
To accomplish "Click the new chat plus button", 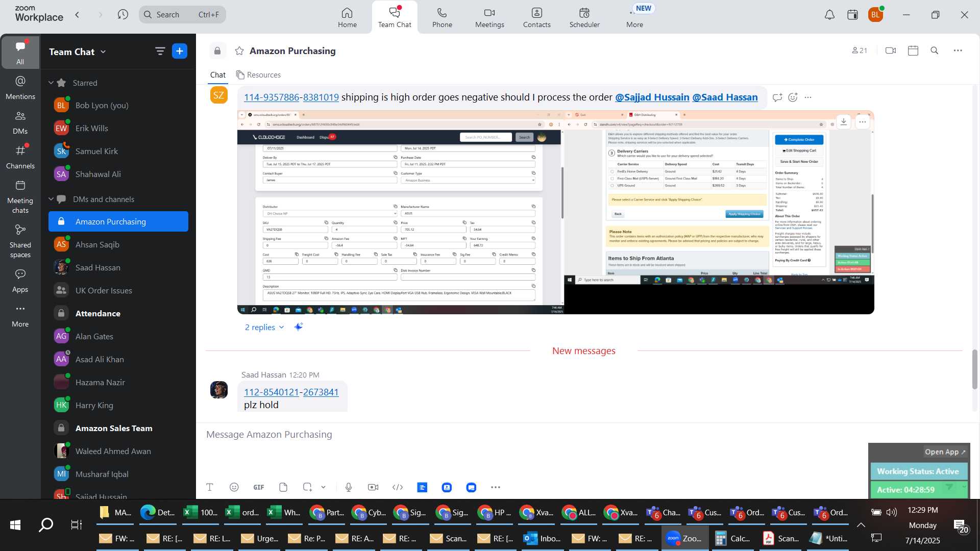I will 180,51.
